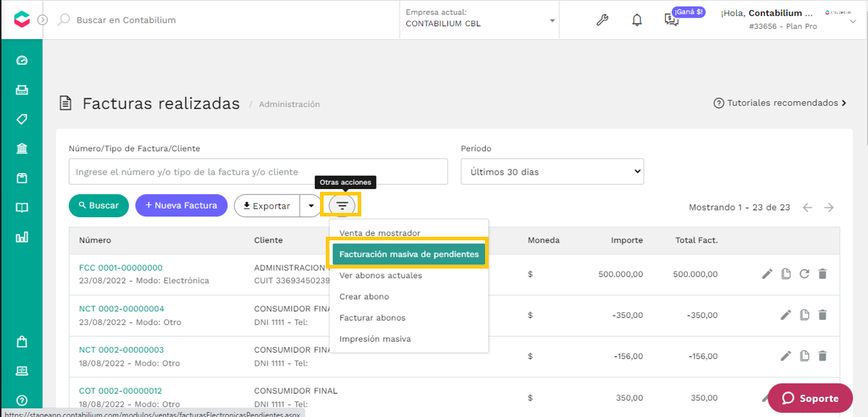The image size is (868, 417).
Task: Focus the Buscar en Contabilium search field
Action: click(126, 20)
